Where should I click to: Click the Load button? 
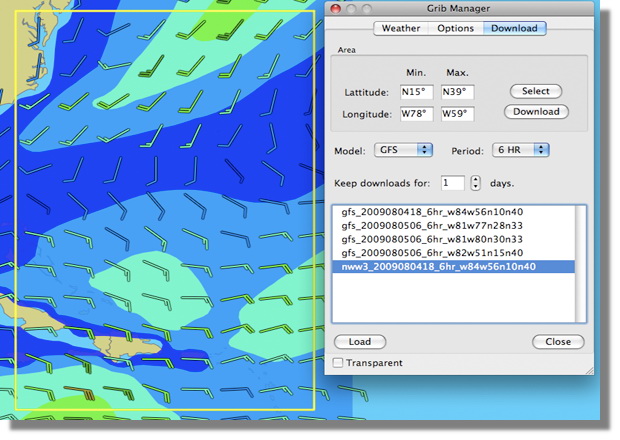(x=359, y=342)
